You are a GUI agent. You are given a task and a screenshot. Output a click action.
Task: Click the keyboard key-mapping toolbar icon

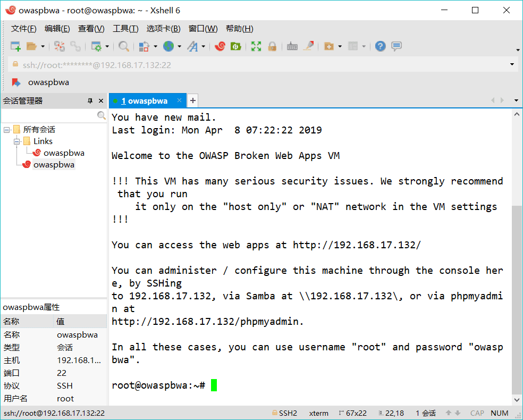pos(292,46)
